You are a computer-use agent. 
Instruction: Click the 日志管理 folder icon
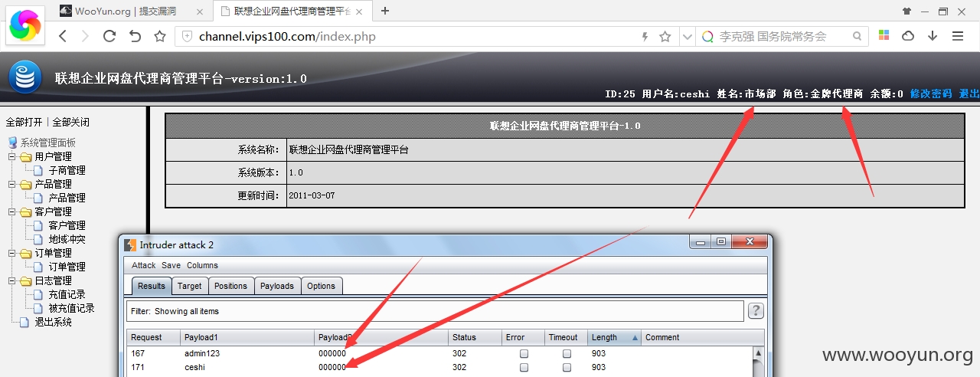click(x=26, y=280)
